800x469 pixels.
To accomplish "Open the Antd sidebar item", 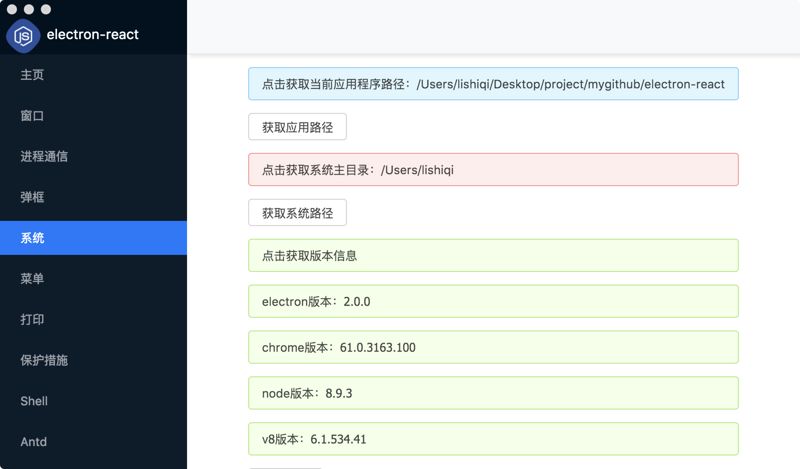I will click(93, 442).
